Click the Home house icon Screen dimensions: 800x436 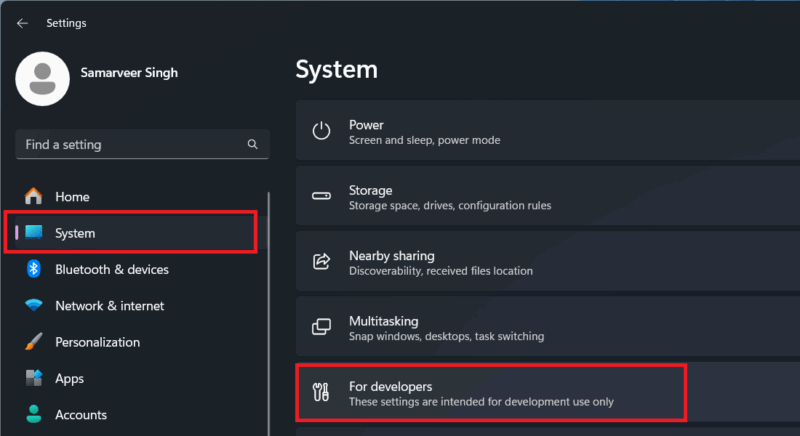34,196
